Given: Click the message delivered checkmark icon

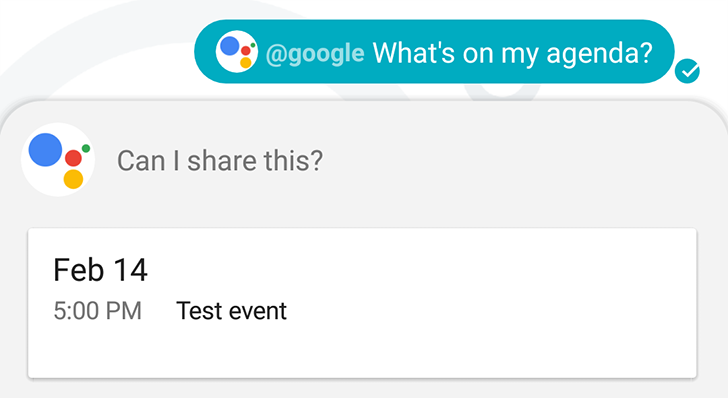Looking at the screenshot, I should click(687, 71).
